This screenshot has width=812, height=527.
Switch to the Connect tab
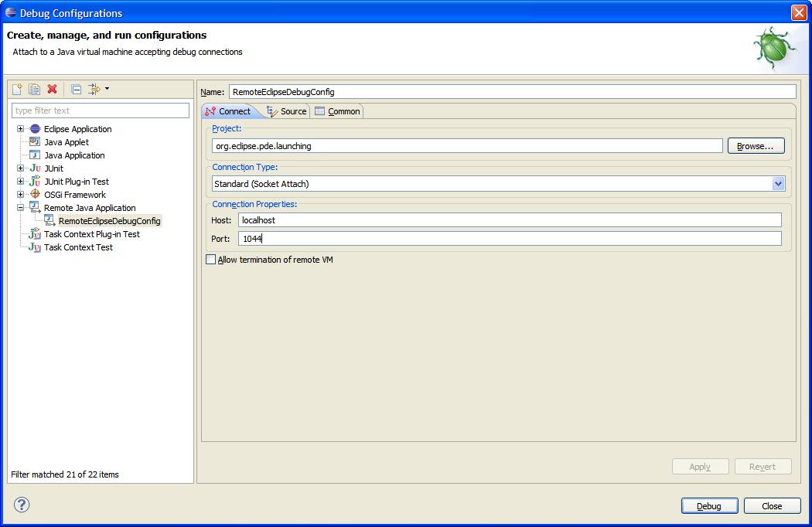[228, 111]
